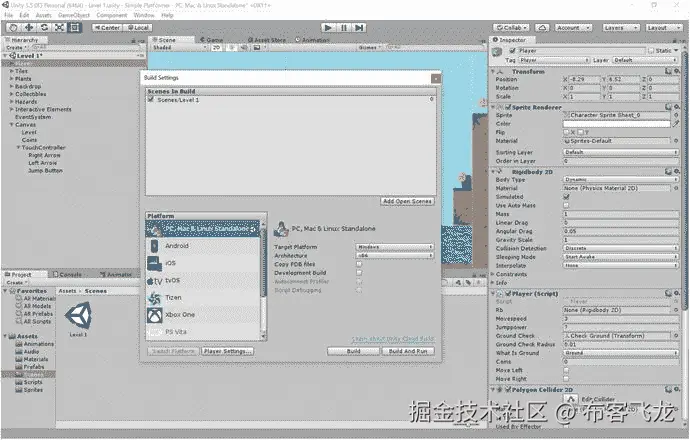The image size is (690, 440).
Task: Enable Use Auto Mass checkbox
Action: pos(566,205)
